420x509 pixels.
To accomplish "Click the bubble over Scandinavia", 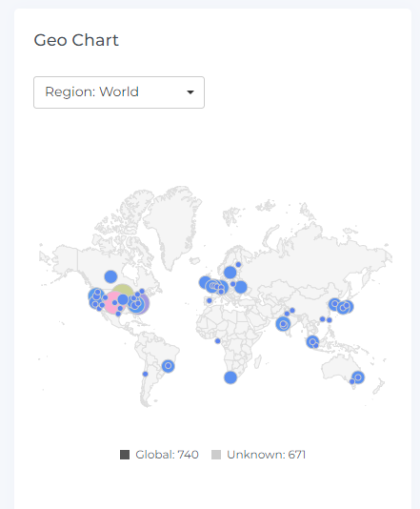I will 230,273.
